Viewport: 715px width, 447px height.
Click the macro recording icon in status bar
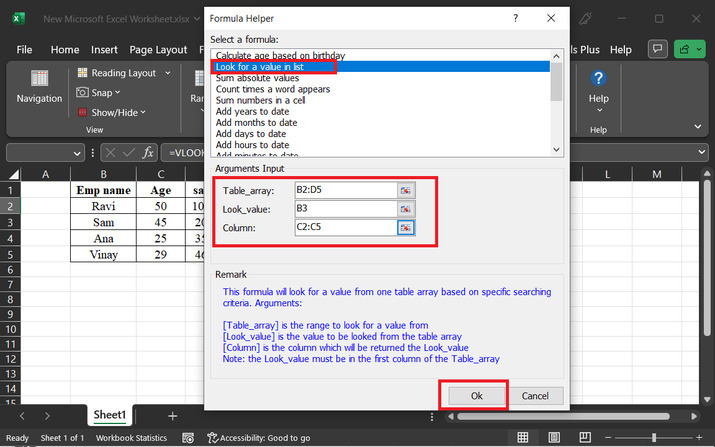[188, 438]
